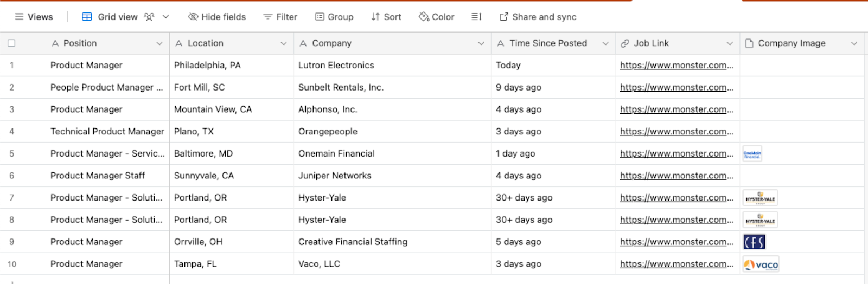868x284 pixels.
Task: Select the Fort Mill, SC cell
Action: click(x=232, y=87)
